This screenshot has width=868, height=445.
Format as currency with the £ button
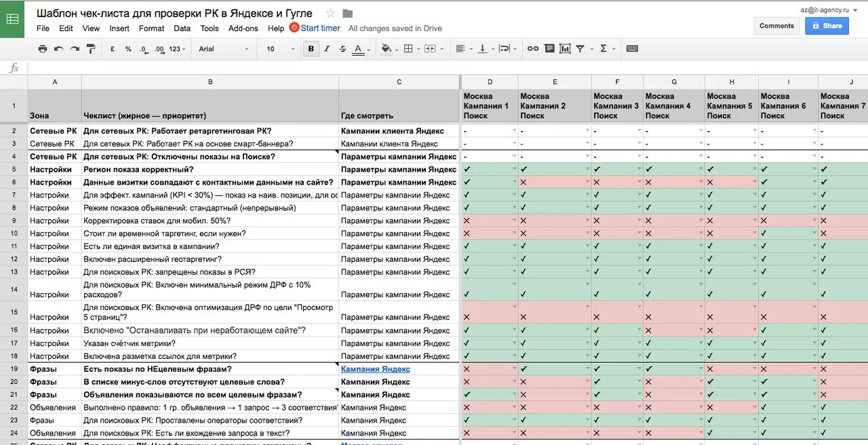point(112,49)
